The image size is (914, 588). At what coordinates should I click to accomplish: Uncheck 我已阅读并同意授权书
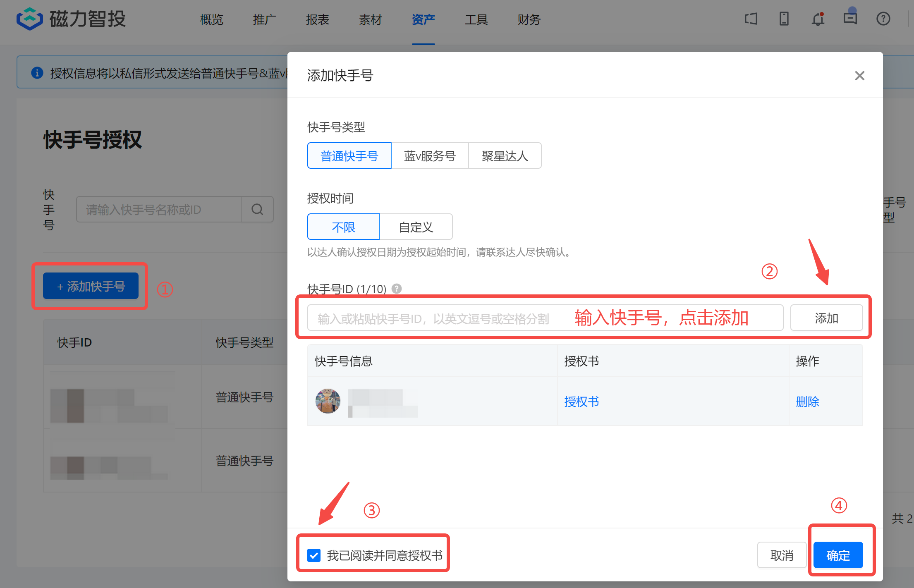314,555
